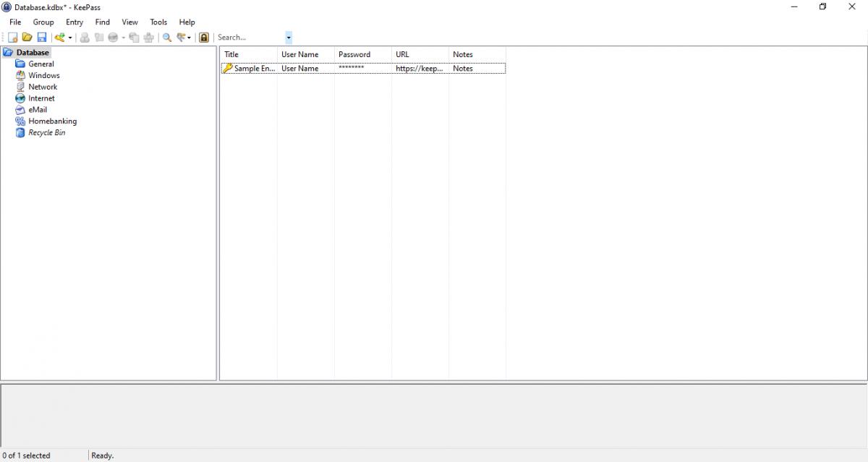
Task: Click the Add Entry key icon
Action: click(x=60, y=37)
